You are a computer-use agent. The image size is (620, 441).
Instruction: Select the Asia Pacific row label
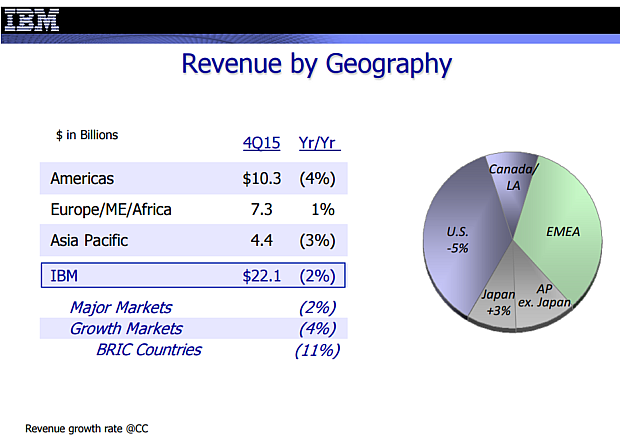tap(89, 240)
